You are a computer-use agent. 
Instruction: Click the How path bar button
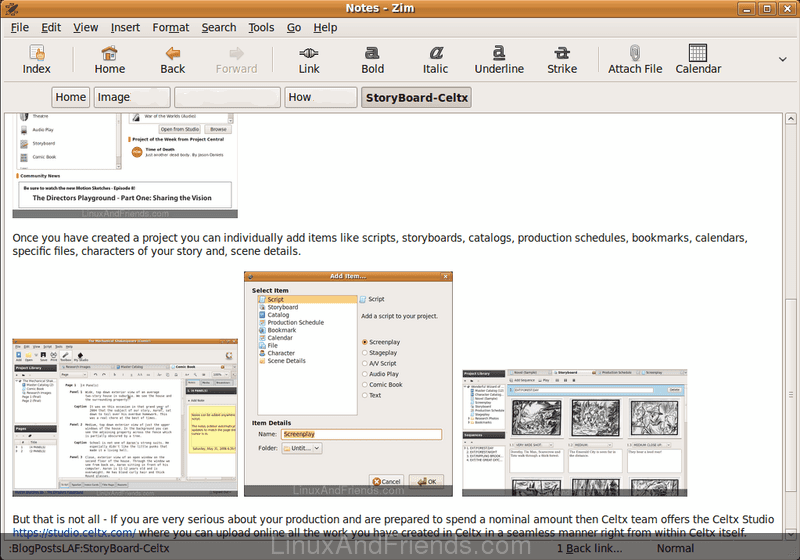click(x=318, y=97)
